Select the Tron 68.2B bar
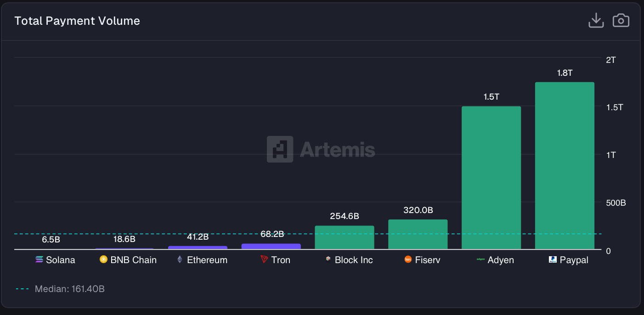 271,247
